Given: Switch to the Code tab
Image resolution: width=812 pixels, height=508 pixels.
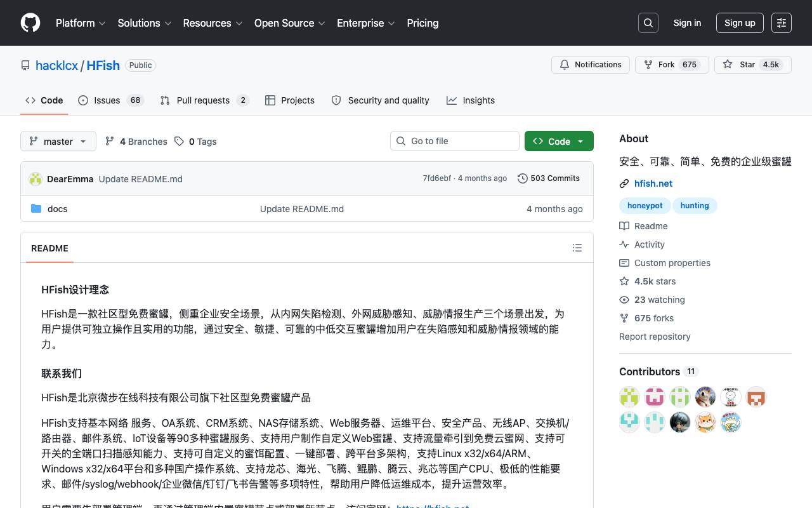Looking at the screenshot, I should tap(44, 100).
